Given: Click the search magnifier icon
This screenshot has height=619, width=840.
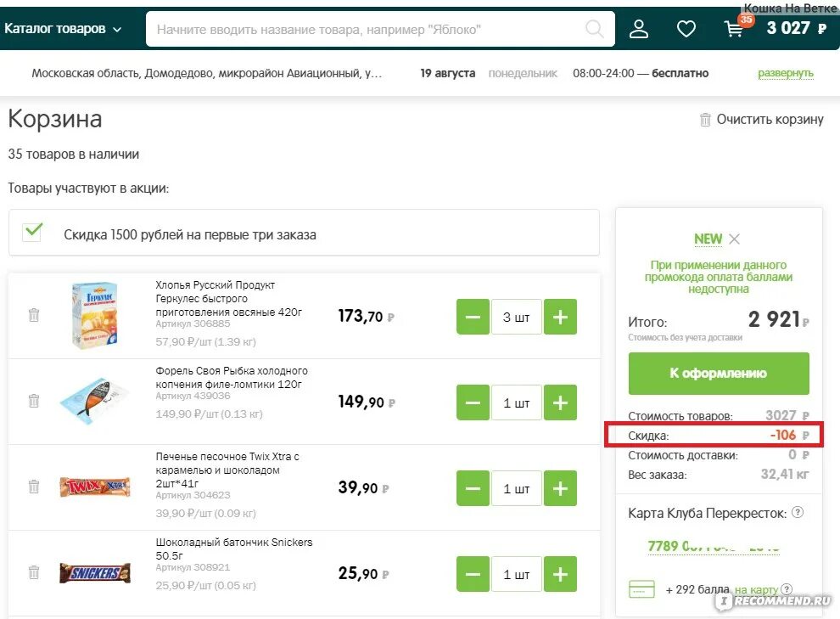Looking at the screenshot, I should [x=594, y=29].
